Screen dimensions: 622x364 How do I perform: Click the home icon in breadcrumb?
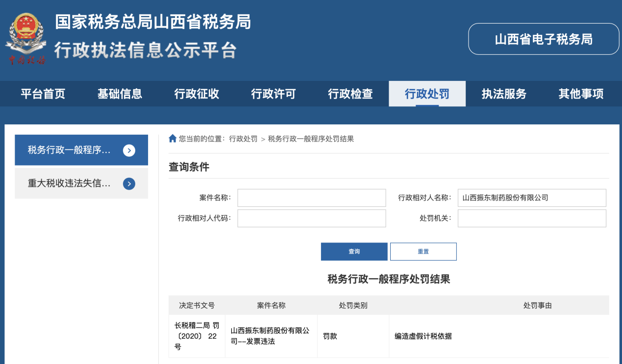173,139
